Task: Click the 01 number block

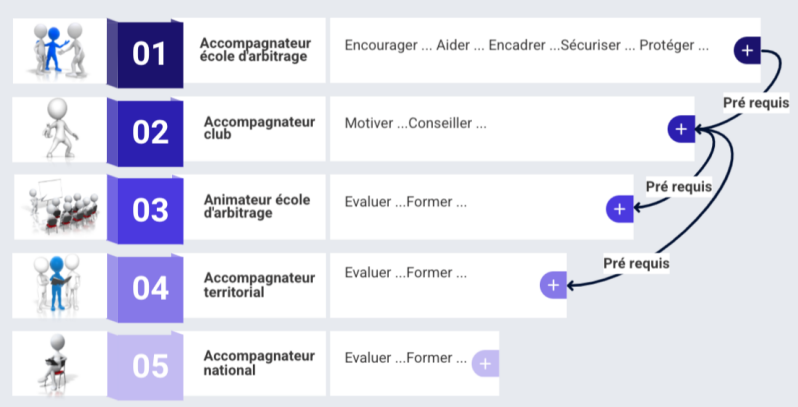Action: click(150, 52)
